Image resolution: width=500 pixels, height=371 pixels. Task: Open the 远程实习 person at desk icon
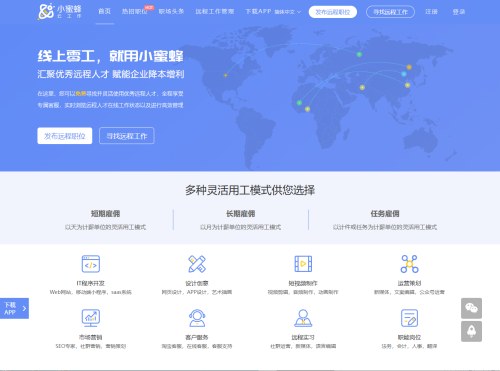pos(303,318)
